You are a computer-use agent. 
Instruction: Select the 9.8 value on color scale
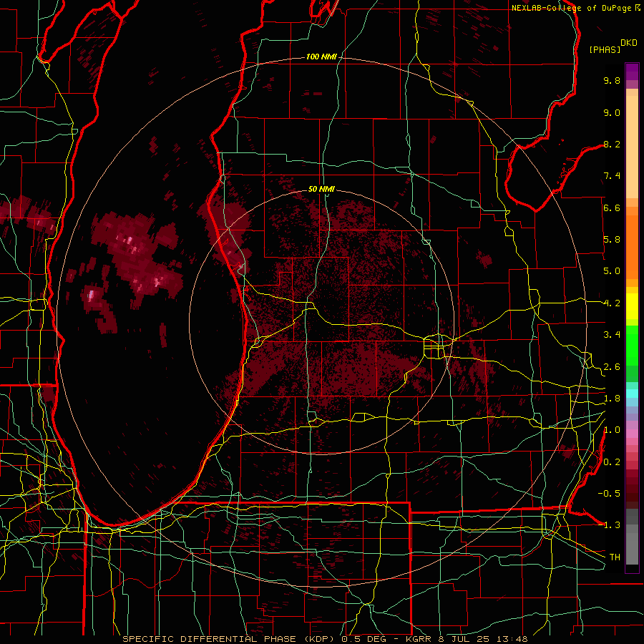(x=612, y=80)
